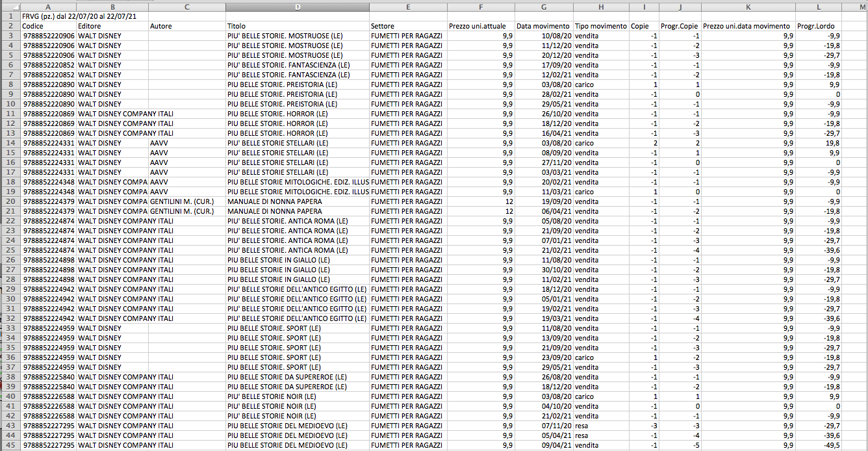Click the column A header

pyautogui.click(x=48, y=6)
